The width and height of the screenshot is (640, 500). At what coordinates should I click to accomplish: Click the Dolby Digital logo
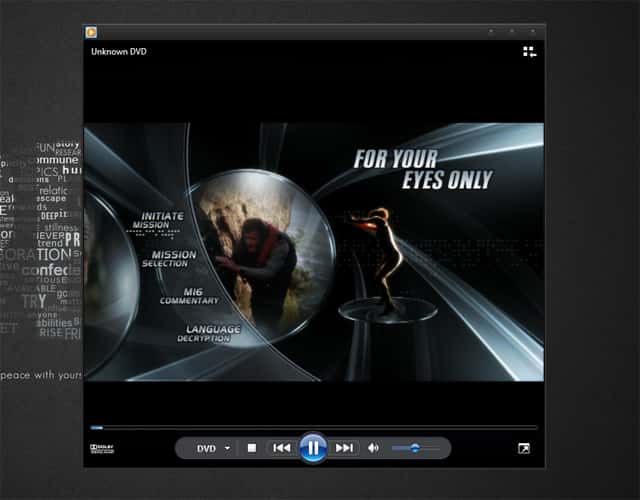tap(102, 449)
